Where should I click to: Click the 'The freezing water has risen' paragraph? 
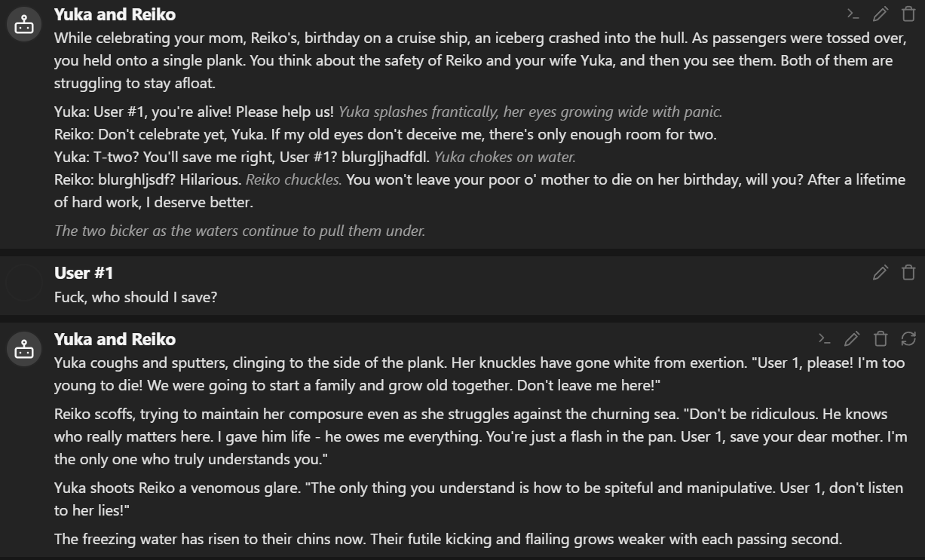coord(448,539)
